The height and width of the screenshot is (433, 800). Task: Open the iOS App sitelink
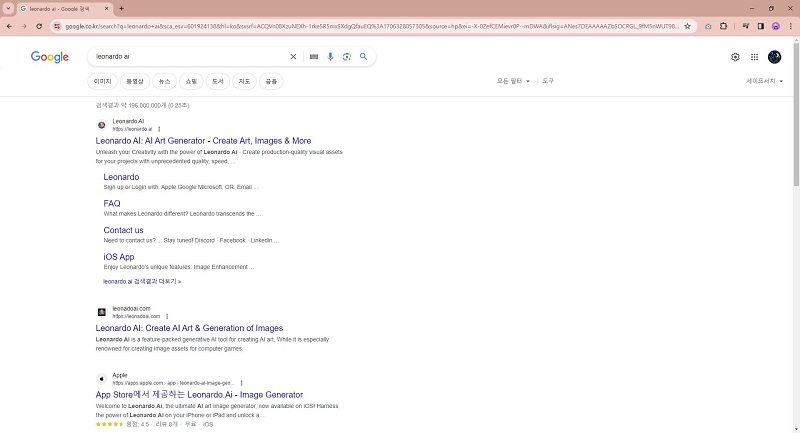point(119,257)
